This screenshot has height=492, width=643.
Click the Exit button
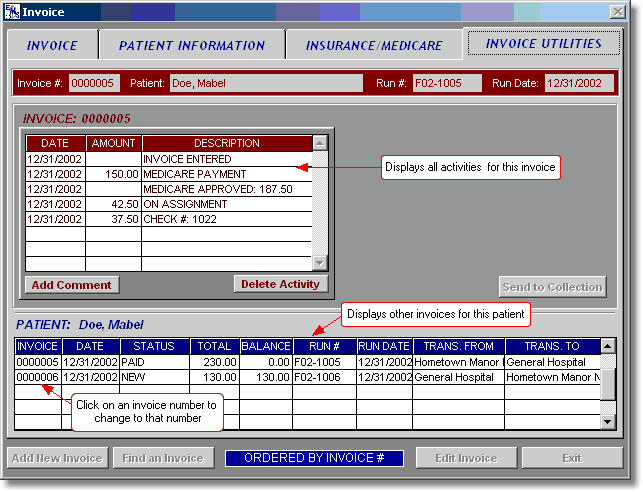571,458
